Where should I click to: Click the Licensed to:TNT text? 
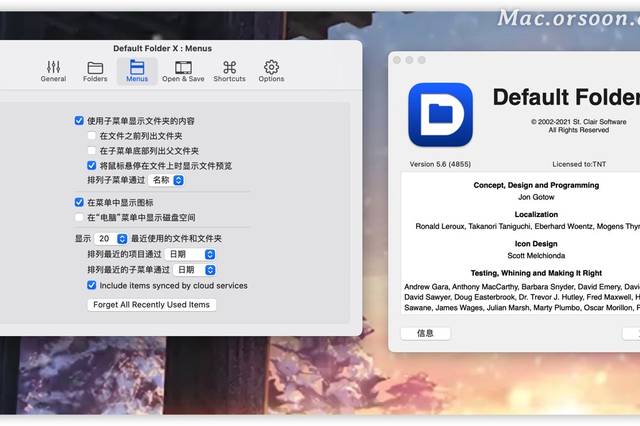579,164
